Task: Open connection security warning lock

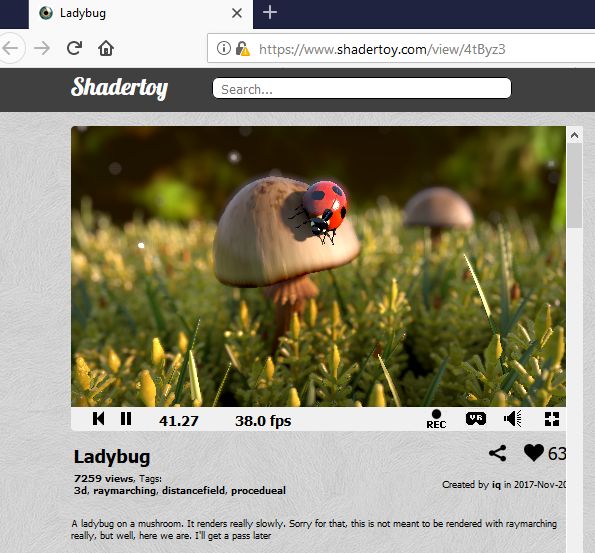Action: [x=242, y=49]
